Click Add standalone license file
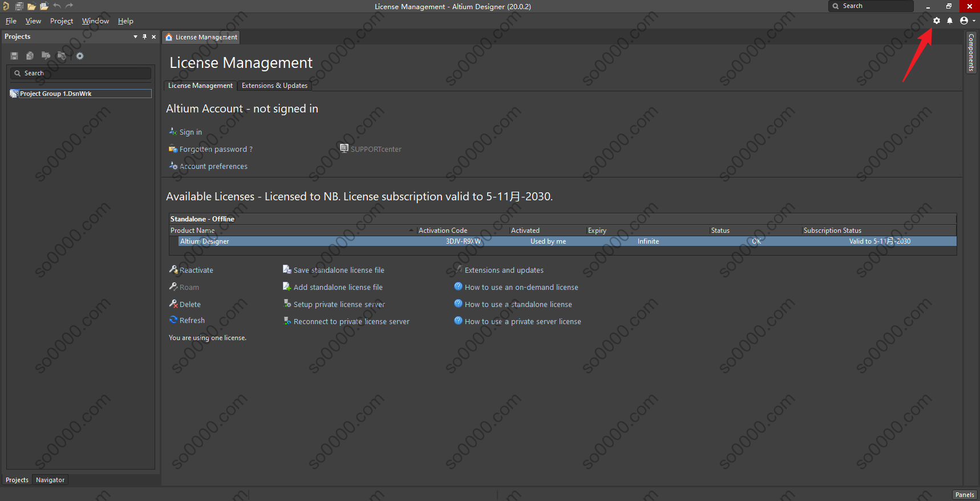Viewport: 980px width, 501px height. [338, 288]
